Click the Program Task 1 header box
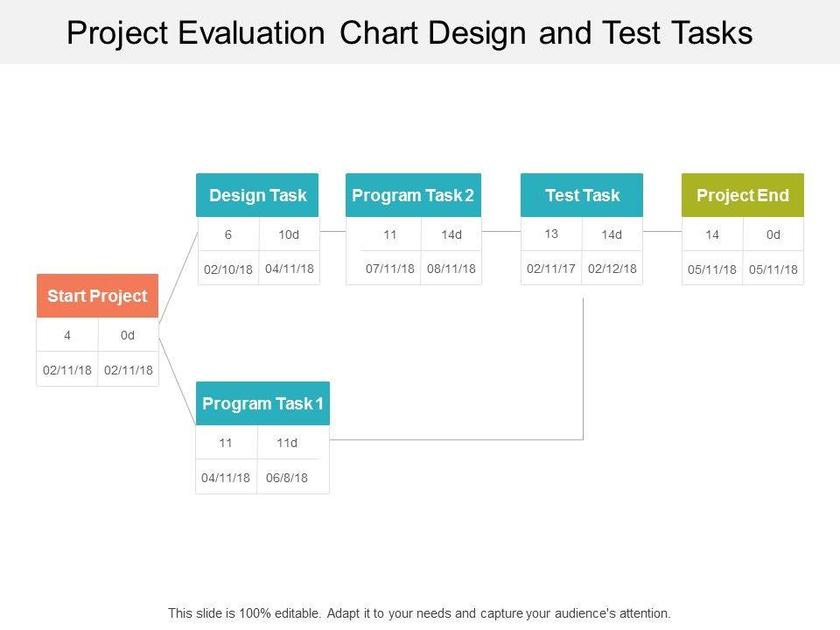 pos(262,403)
